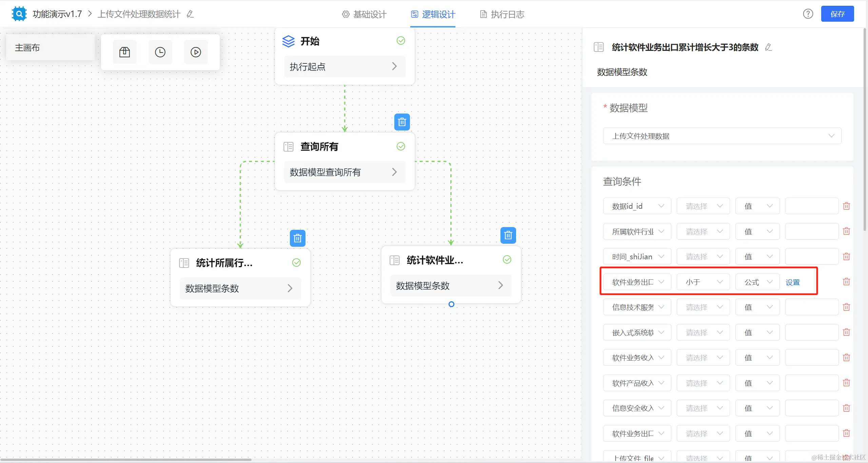Click value input field for 时间_shiJian row
The height and width of the screenshot is (463, 868).
(x=811, y=257)
